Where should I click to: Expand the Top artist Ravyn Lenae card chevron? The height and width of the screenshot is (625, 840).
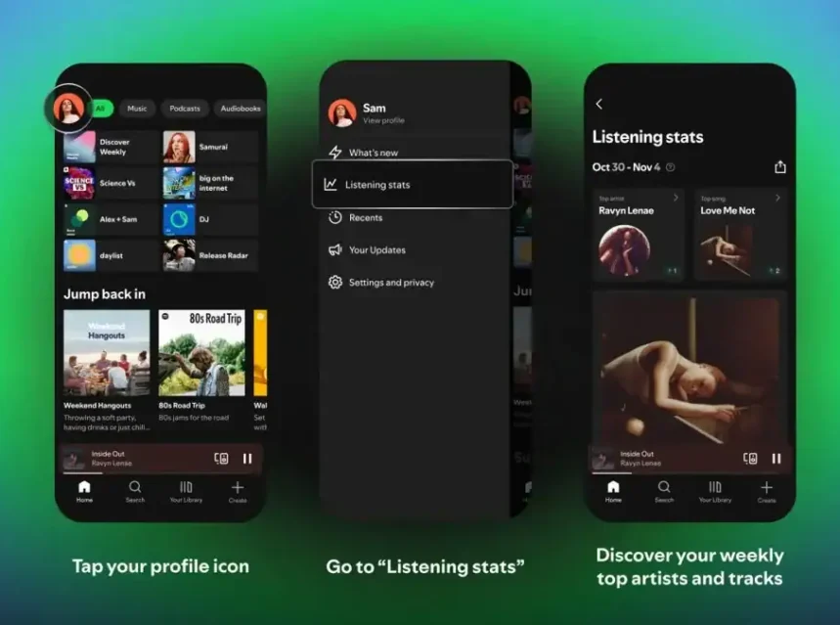point(676,198)
